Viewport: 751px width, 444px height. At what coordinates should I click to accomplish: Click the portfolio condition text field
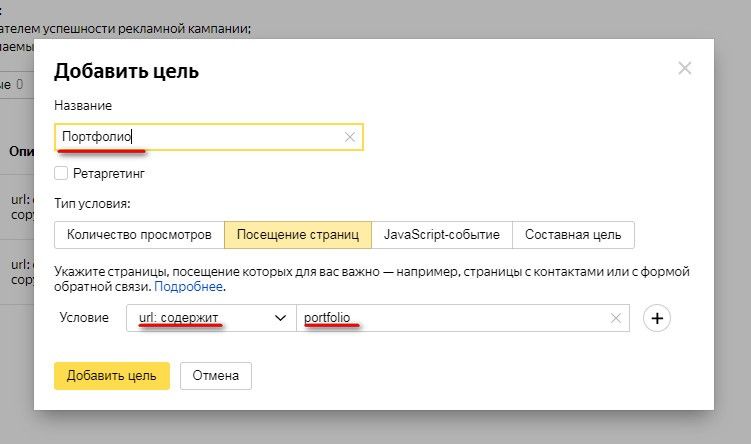[x=450, y=318]
